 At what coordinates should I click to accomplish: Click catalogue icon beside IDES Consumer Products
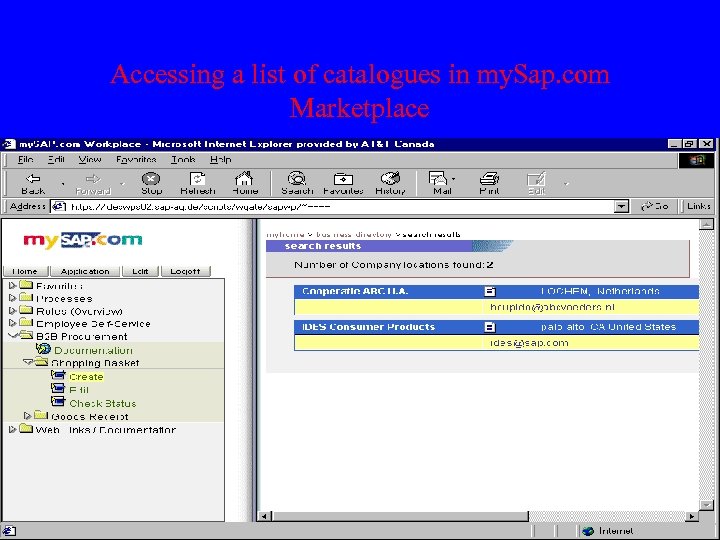coord(490,327)
